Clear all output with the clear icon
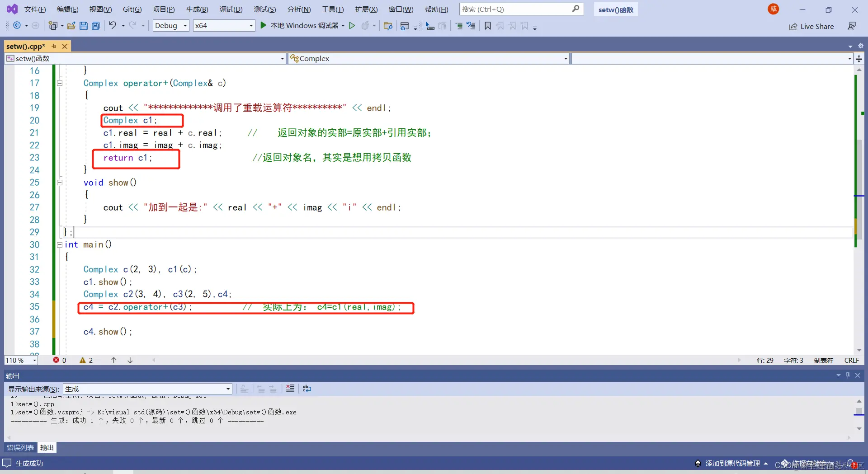The image size is (868, 474). point(290,389)
